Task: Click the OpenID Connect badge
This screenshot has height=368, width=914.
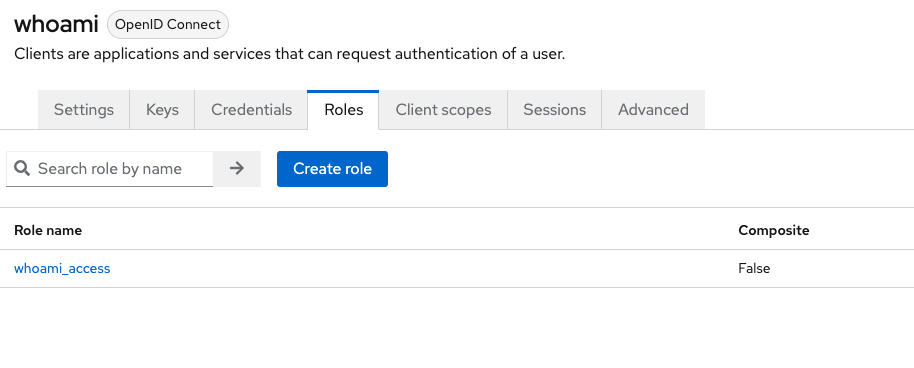Action: pos(168,24)
